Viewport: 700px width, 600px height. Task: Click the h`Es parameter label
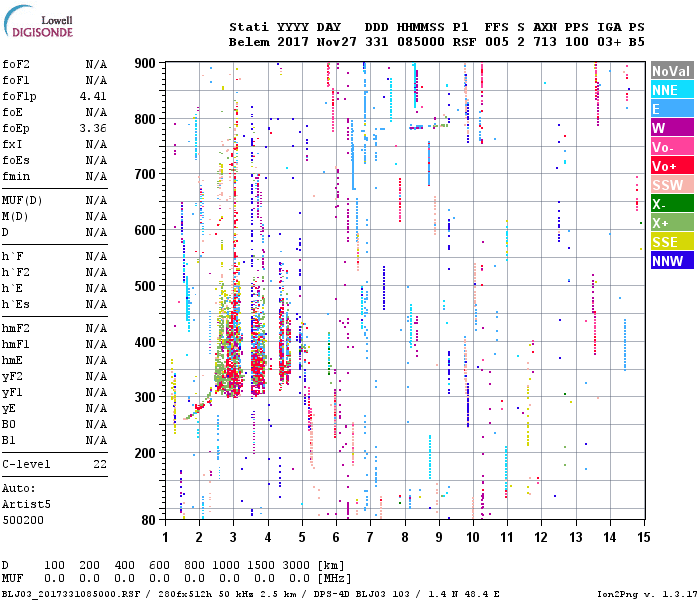16,305
